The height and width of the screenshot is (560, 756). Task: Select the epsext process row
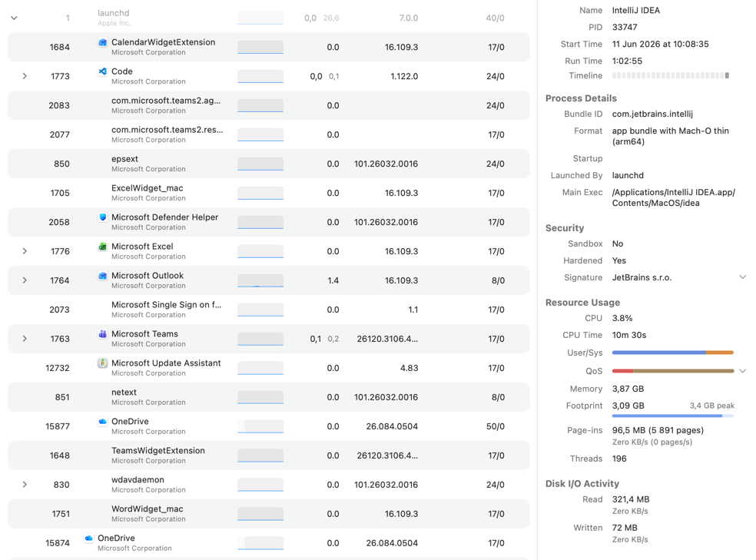(x=269, y=164)
